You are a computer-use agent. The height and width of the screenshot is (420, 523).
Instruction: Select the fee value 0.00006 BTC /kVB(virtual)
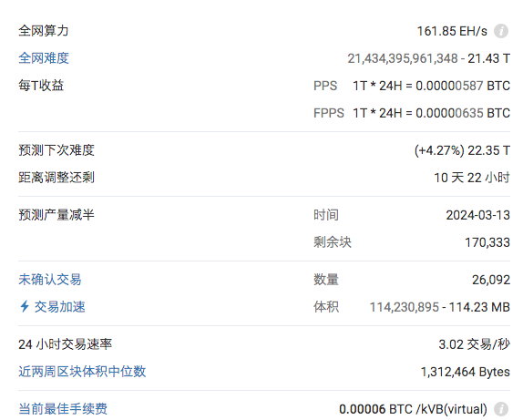413,409
